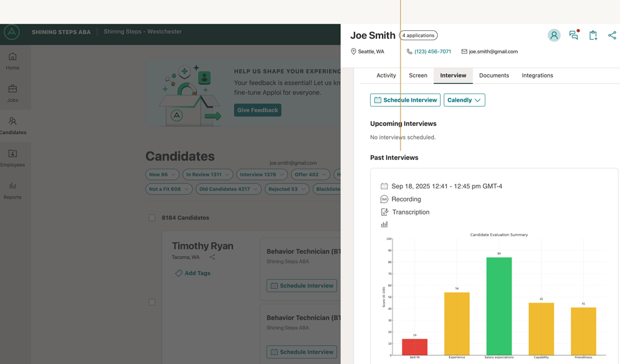Screen dimensions: 620x364
Task: Open the Old Candidates 4217 filter dropdown
Action: pos(228,189)
